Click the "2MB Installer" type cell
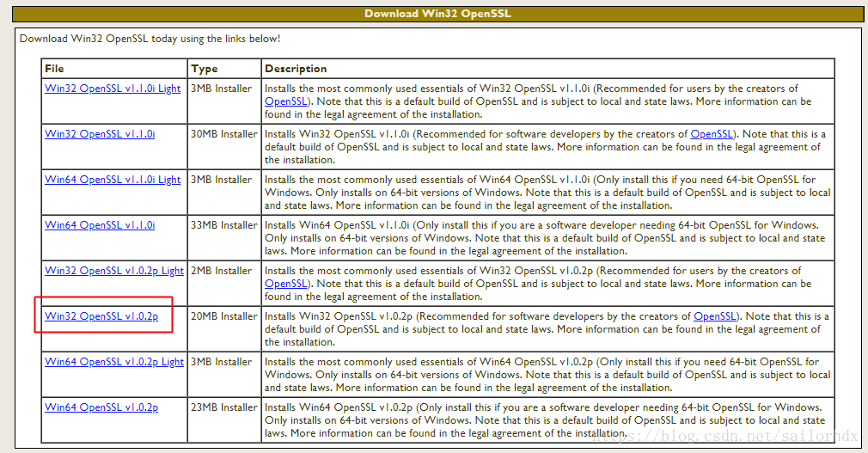 (222, 271)
